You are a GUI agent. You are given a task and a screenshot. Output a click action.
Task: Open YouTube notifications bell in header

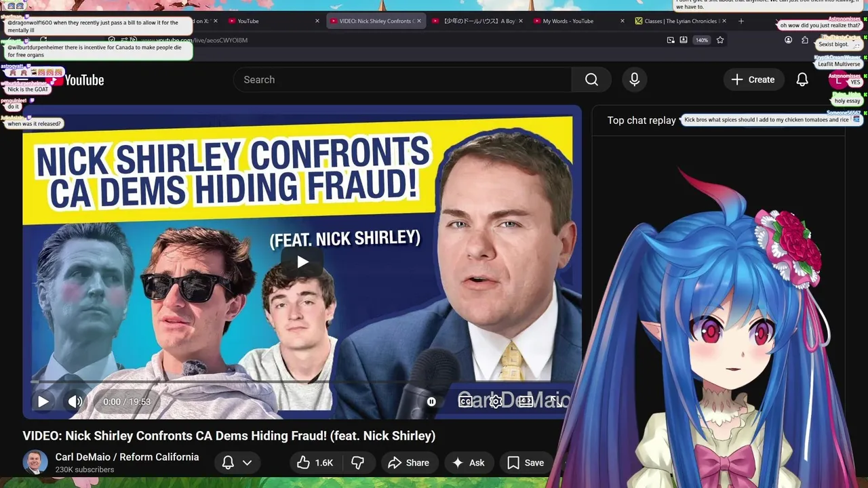[802, 80]
